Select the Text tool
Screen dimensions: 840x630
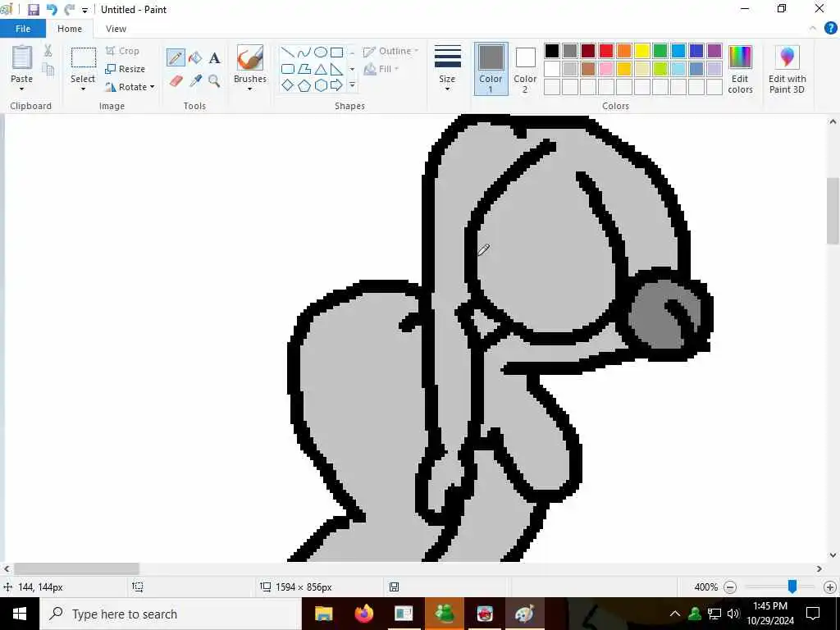click(214, 58)
